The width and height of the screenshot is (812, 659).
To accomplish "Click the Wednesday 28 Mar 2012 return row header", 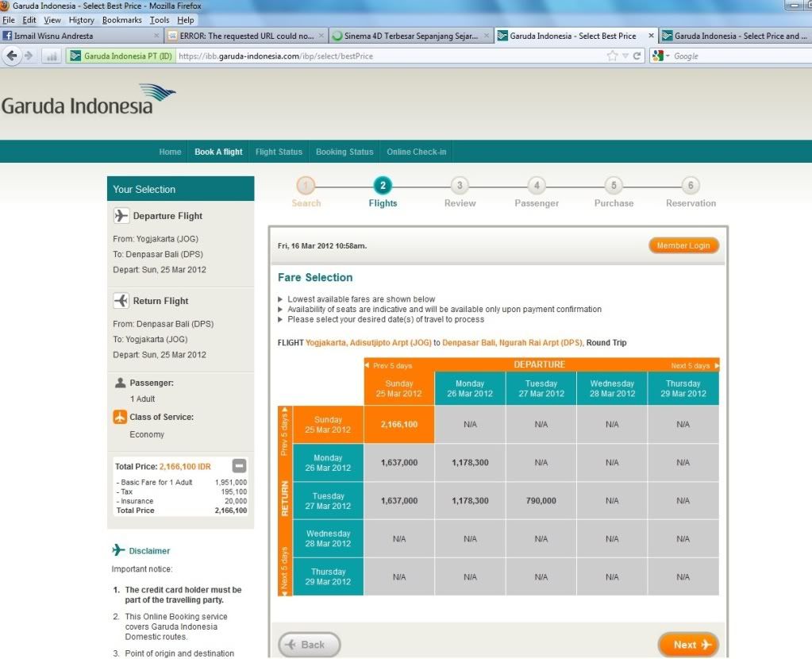I will pyautogui.click(x=329, y=539).
